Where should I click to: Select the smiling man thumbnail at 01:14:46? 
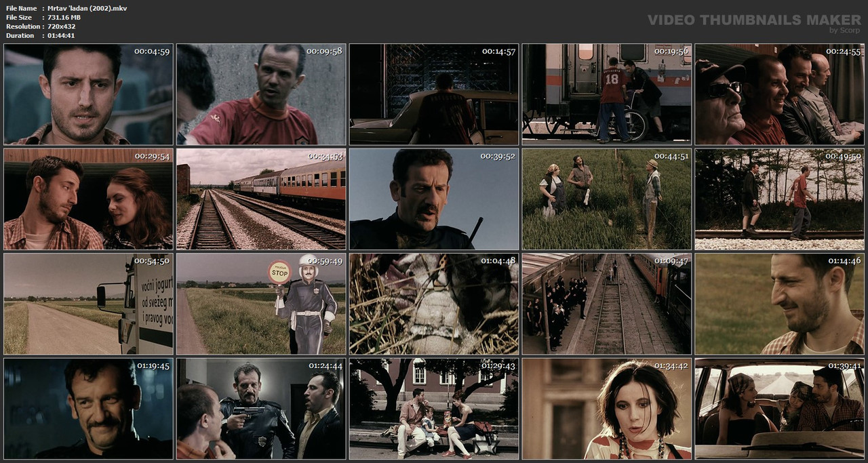[780, 304]
